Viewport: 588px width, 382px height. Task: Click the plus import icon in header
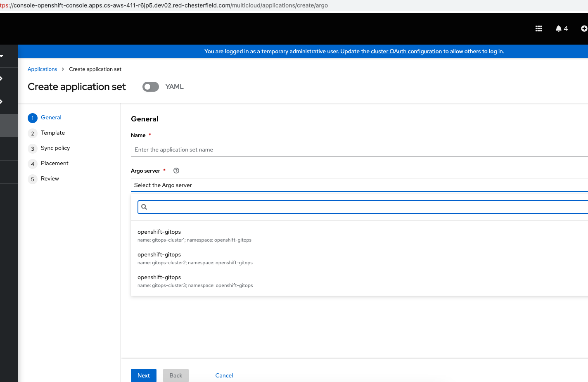point(584,28)
